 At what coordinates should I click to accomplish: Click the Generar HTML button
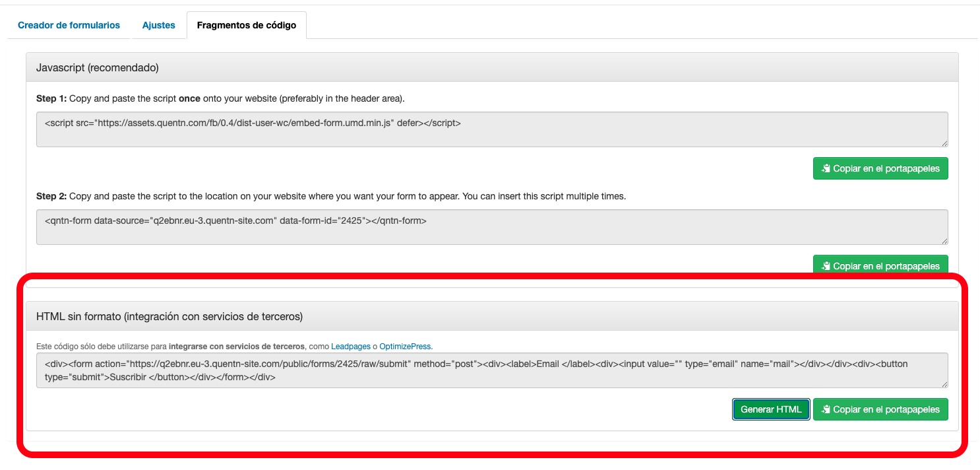pos(771,409)
